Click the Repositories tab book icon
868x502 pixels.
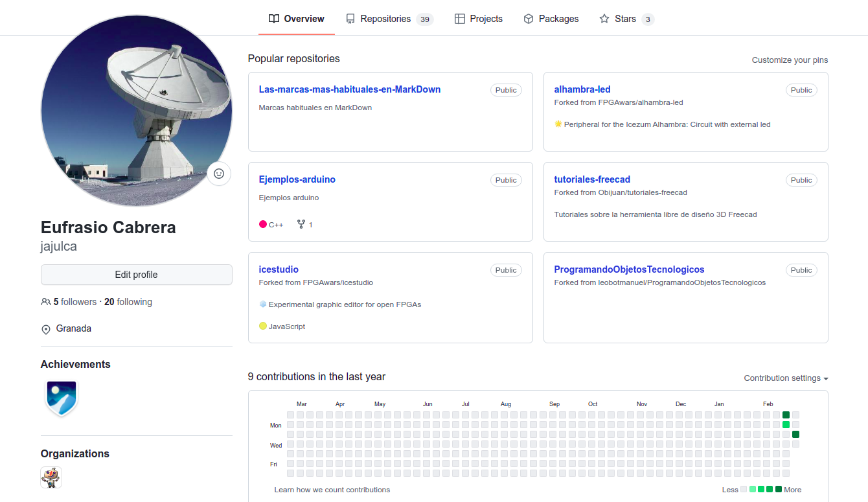point(350,19)
